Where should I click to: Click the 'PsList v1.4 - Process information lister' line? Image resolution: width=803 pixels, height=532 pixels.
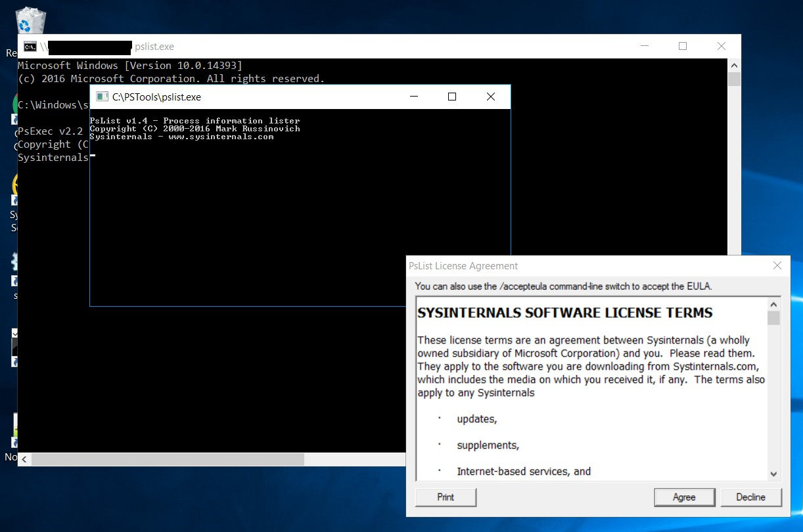pyautogui.click(x=195, y=121)
